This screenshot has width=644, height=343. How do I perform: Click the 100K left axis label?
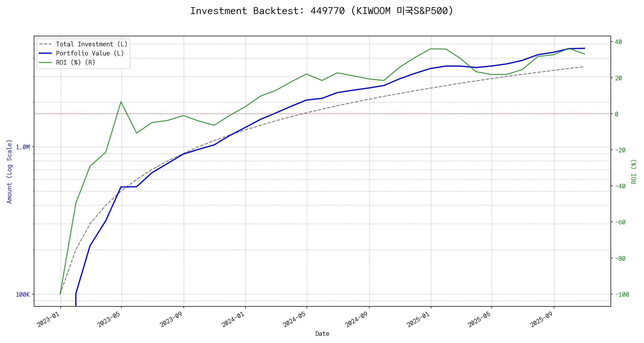tap(23, 295)
